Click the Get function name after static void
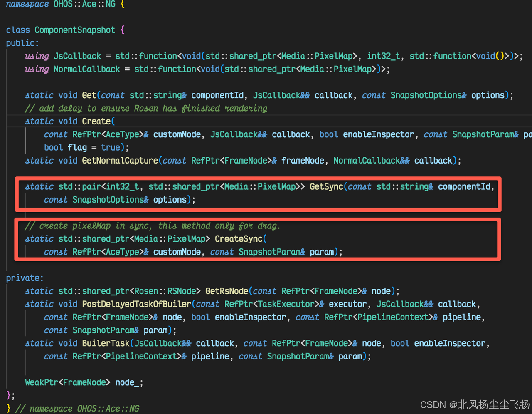This screenshot has height=414, width=532. pyautogui.click(x=89, y=95)
